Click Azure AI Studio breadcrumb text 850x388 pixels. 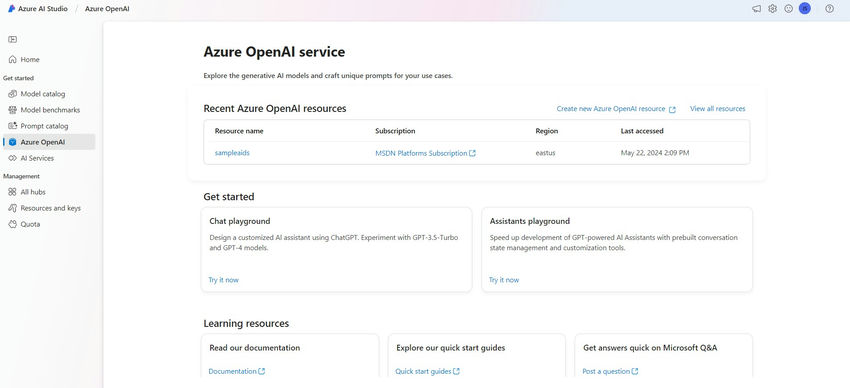[x=43, y=9]
